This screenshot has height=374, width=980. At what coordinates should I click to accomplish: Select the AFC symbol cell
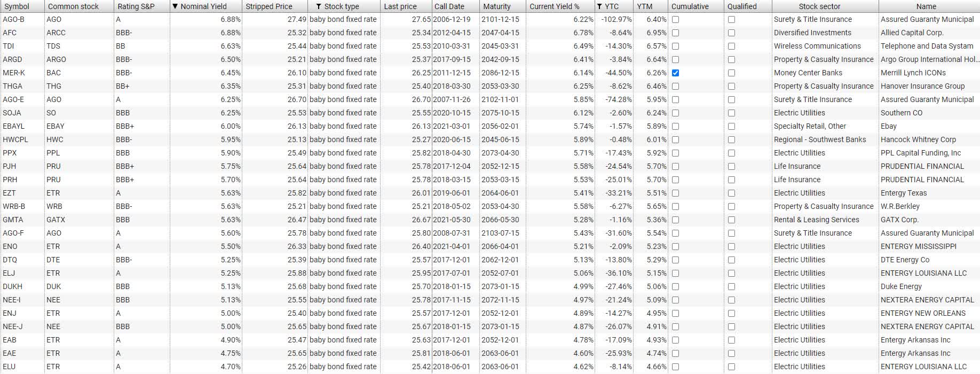pos(22,33)
